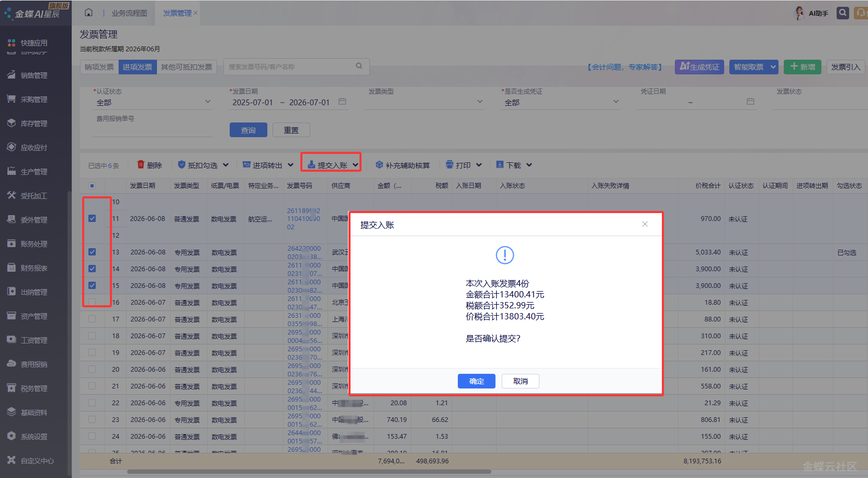
Task: Uncheck the row 15 checkbox
Action: (92, 285)
